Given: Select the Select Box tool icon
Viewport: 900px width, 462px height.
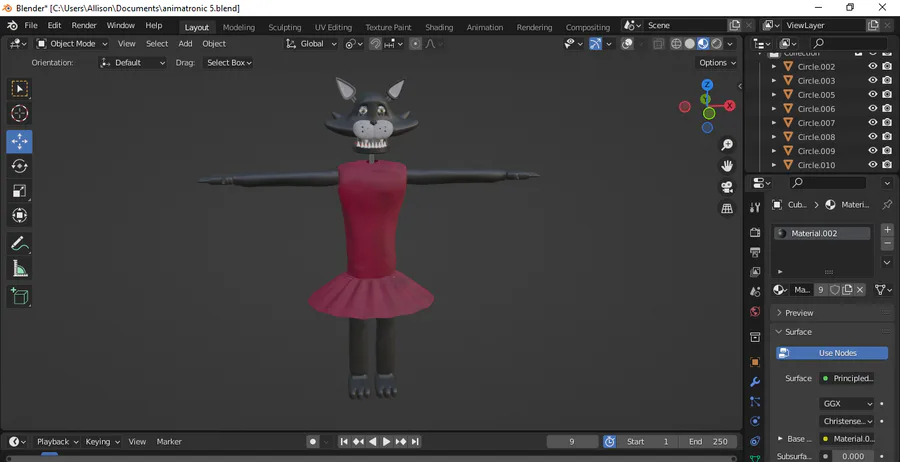Looking at the screenshot, I should tap(20, 89).
